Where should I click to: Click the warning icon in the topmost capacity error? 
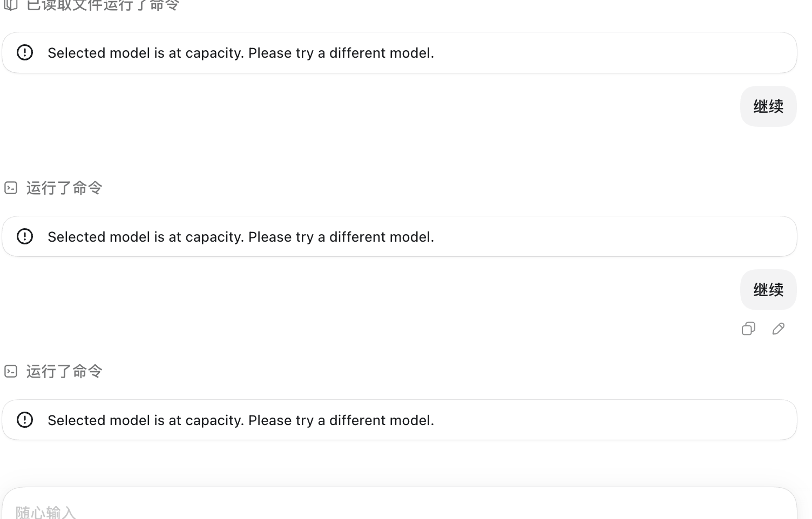click(x=25, y=52)
